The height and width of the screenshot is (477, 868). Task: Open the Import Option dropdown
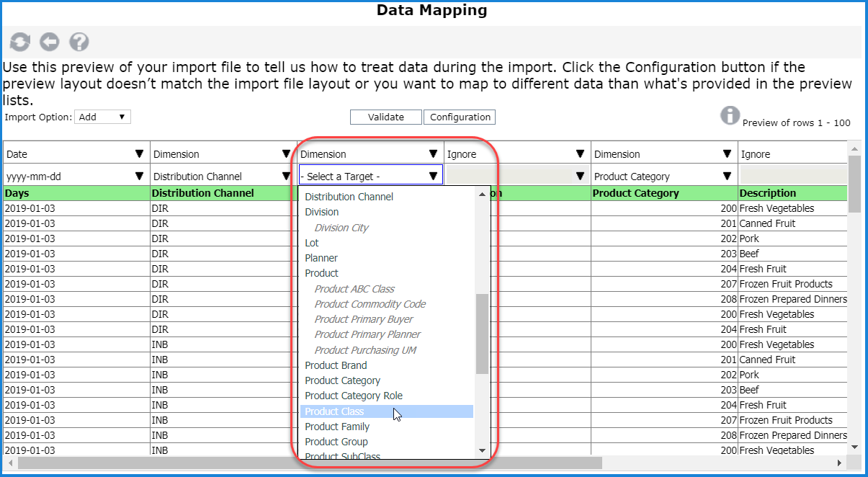pos(102,117)
